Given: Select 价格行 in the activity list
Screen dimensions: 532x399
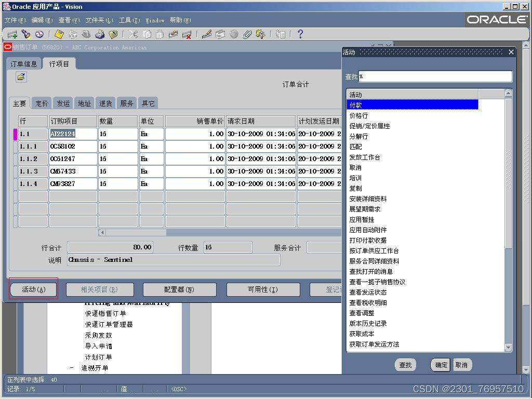Looking at the screenshot, I should click(358, 116).
